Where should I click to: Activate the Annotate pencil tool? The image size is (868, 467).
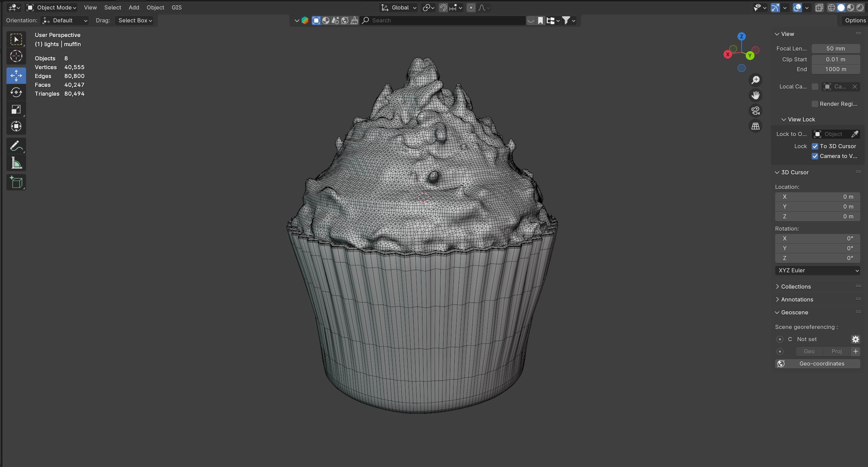pyautogui.click(x=16, y=146)
